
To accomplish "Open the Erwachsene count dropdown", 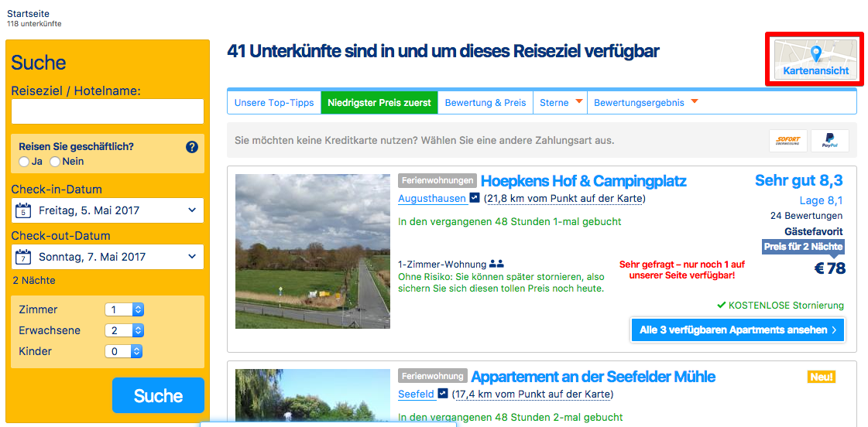I will click(x=125, y=330).
